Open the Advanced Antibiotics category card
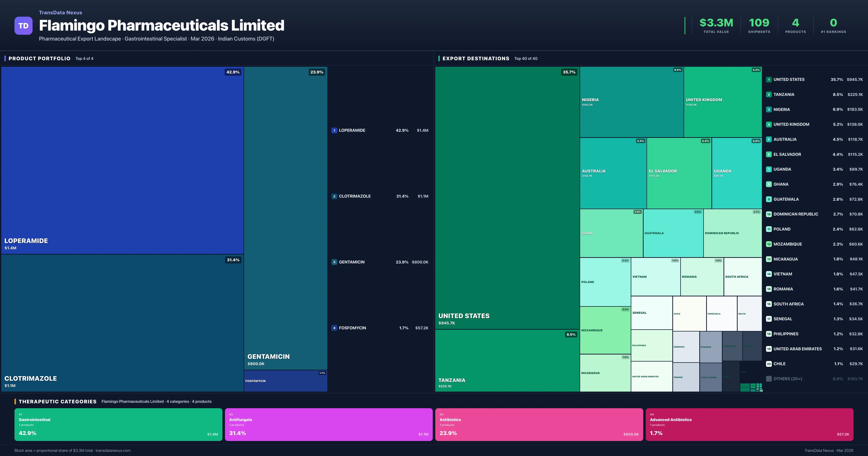Image resolution: width=868 pixels, height=456 pixels. tap(749, 425)
